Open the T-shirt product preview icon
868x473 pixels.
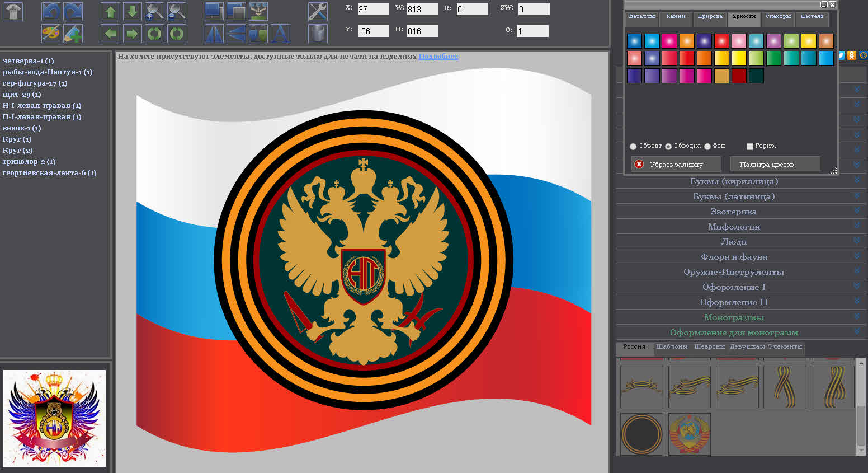pos(13,12)
